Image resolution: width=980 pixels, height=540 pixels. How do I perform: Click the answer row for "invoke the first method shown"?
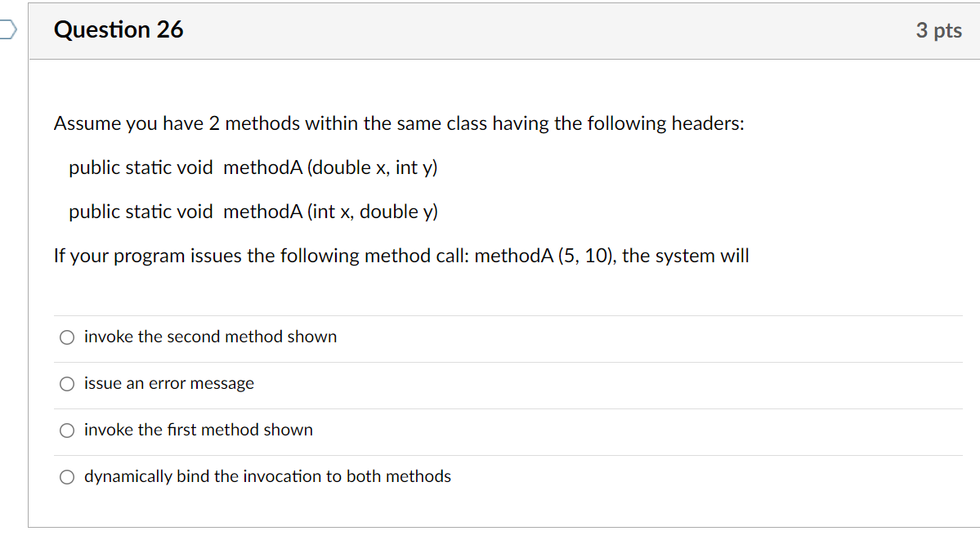[x=199, y=430]
